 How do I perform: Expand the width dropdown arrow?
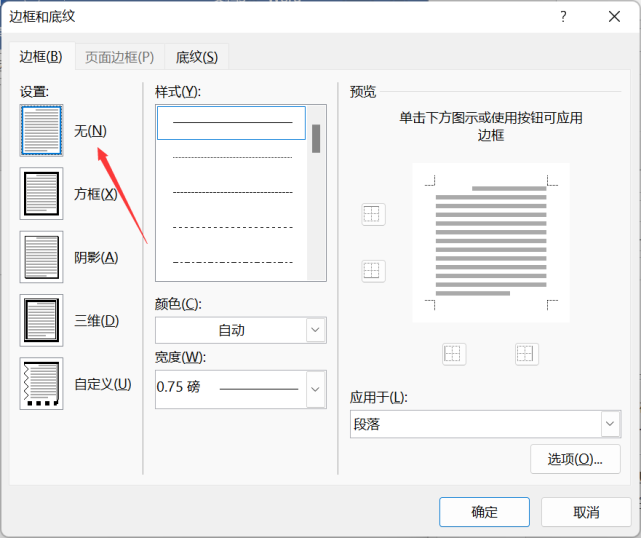316,390
